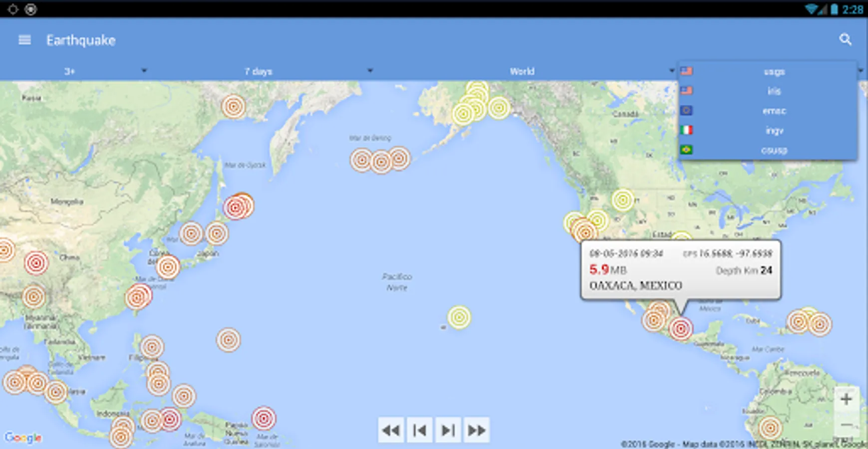Screen dimensions: 868x449
Task: Tap the battery status bar icon
Action: point(834,9)
